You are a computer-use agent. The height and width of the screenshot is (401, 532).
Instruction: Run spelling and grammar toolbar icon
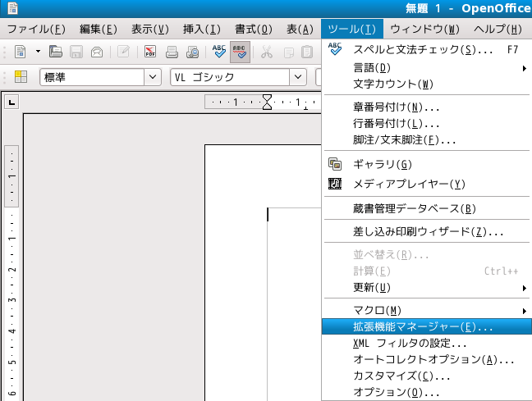[219, 52]
